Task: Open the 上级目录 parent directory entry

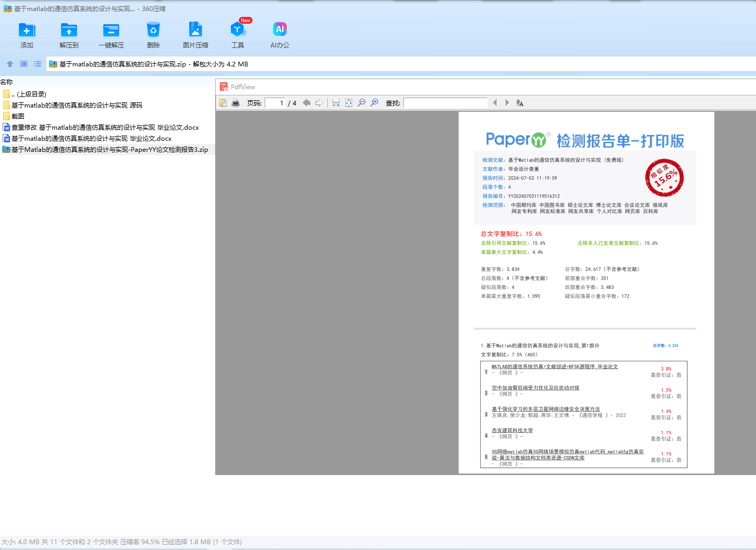Action: (25, 94)
